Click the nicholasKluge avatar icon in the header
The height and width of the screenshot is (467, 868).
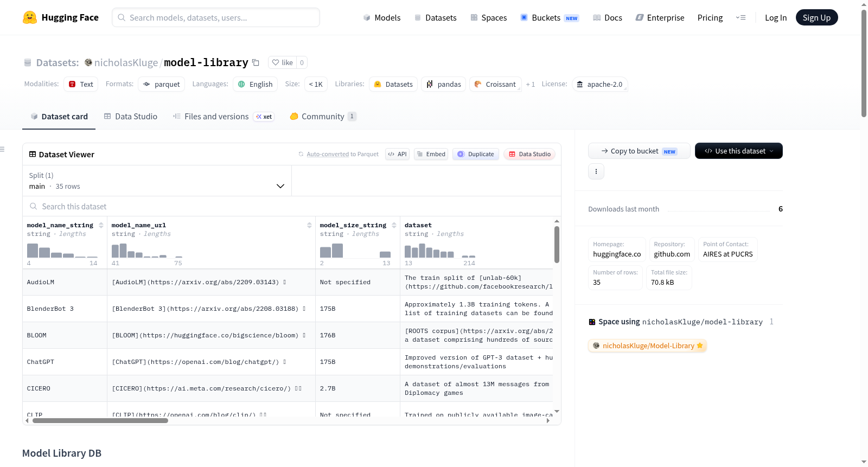coord(88,62)
